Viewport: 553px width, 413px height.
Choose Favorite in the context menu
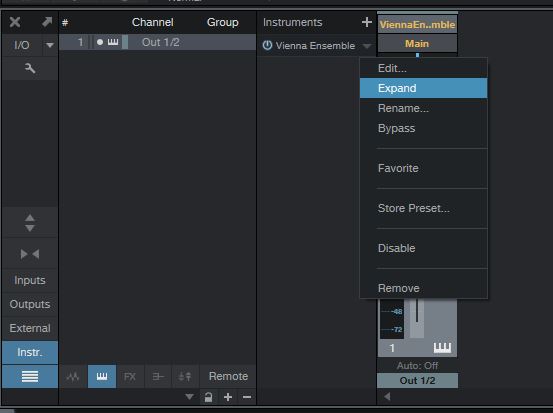(424, 168)
